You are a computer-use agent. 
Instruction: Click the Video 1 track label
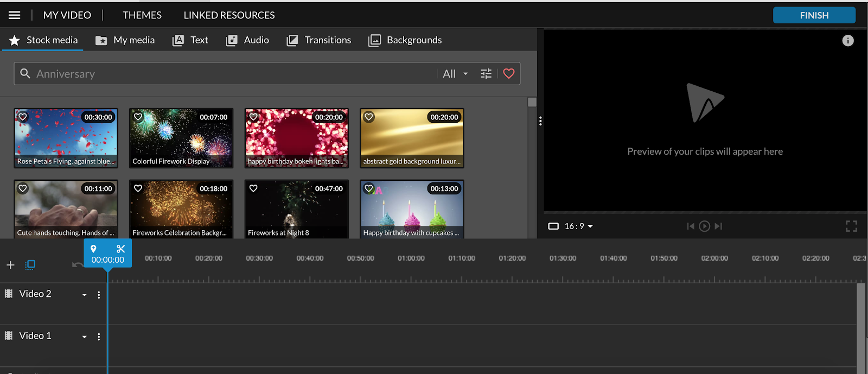35,335
